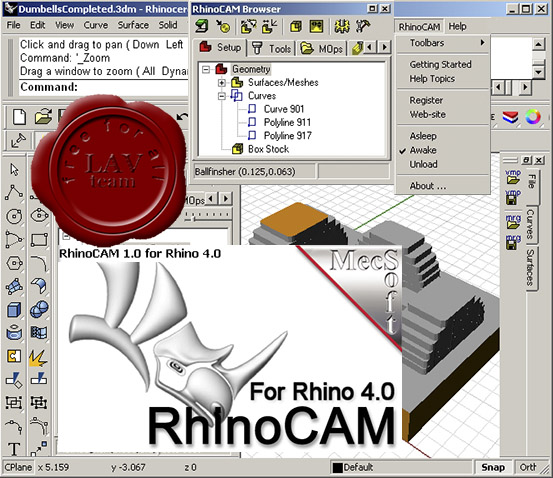Click the color wheel icon in toolbar

click(533, 117)
